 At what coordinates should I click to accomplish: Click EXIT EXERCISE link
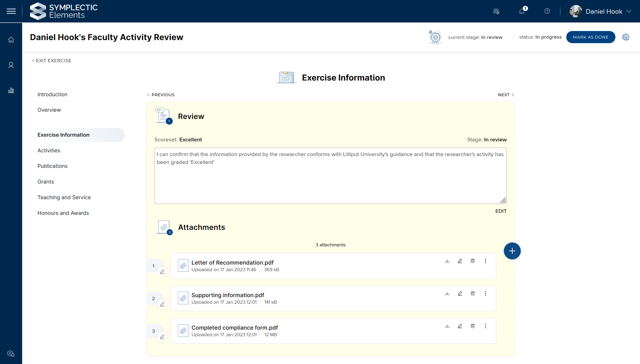coord(52,60)
